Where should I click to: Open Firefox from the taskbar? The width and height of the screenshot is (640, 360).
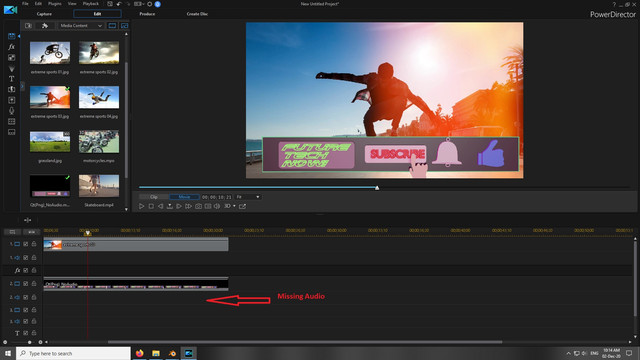pyautogui.click(x=140, y=353)
